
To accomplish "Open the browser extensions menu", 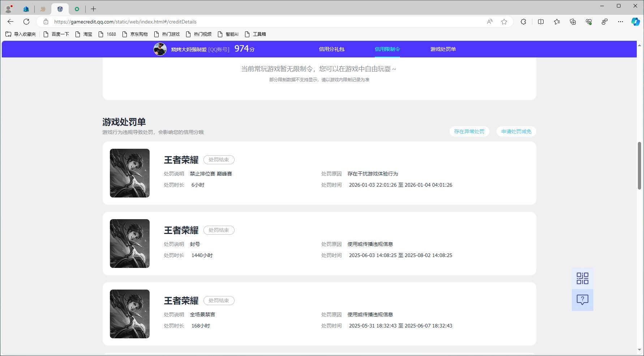I will tap(523, 22).
